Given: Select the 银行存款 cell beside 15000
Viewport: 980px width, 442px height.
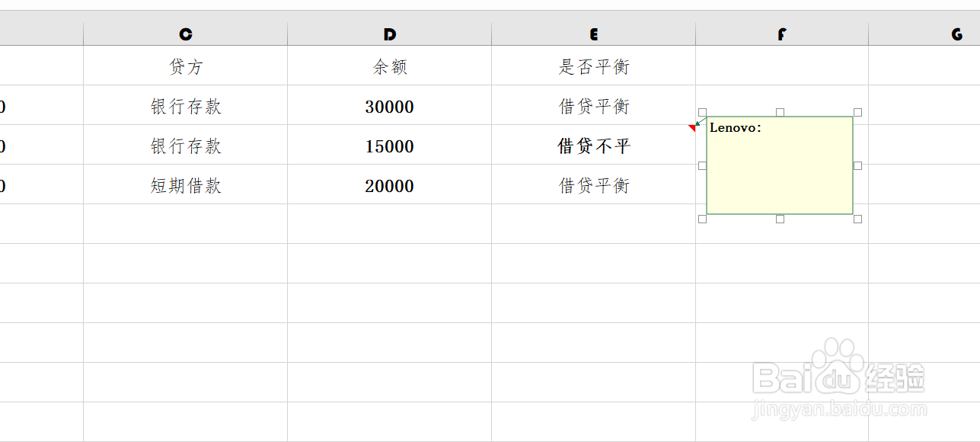Looking at the screenshot, I should click(x=186, y=146).
